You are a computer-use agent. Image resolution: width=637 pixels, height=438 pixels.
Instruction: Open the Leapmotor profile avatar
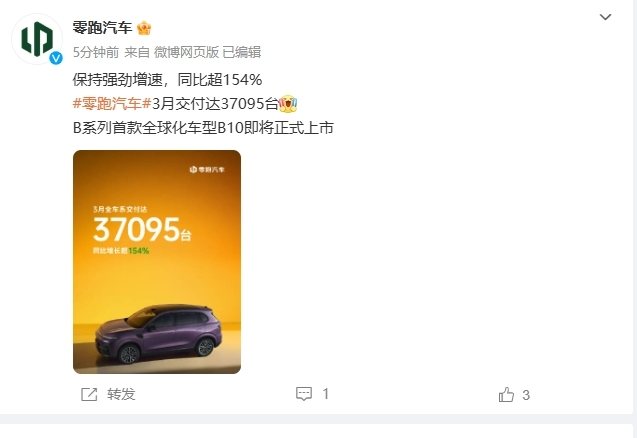click(37, 39)
